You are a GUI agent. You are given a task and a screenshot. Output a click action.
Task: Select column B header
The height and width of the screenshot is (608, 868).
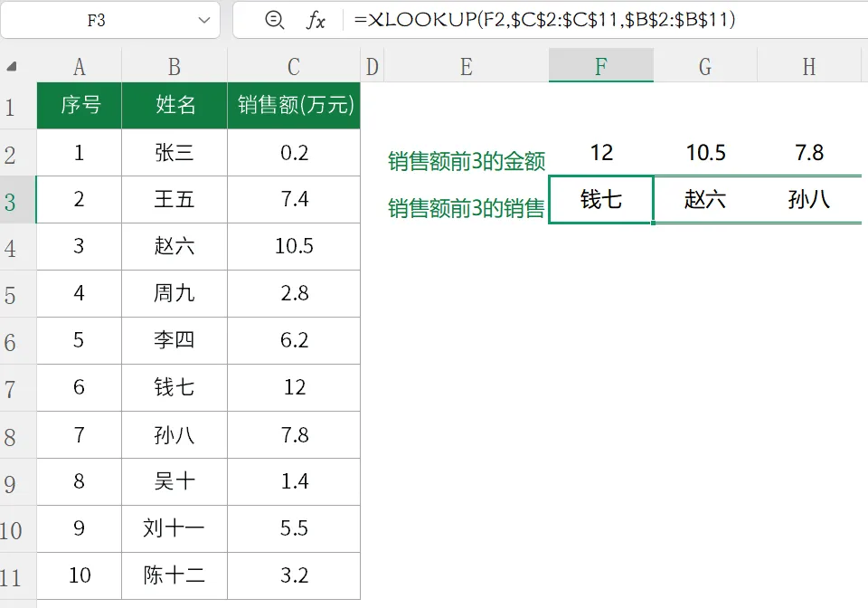pos(175,66)
